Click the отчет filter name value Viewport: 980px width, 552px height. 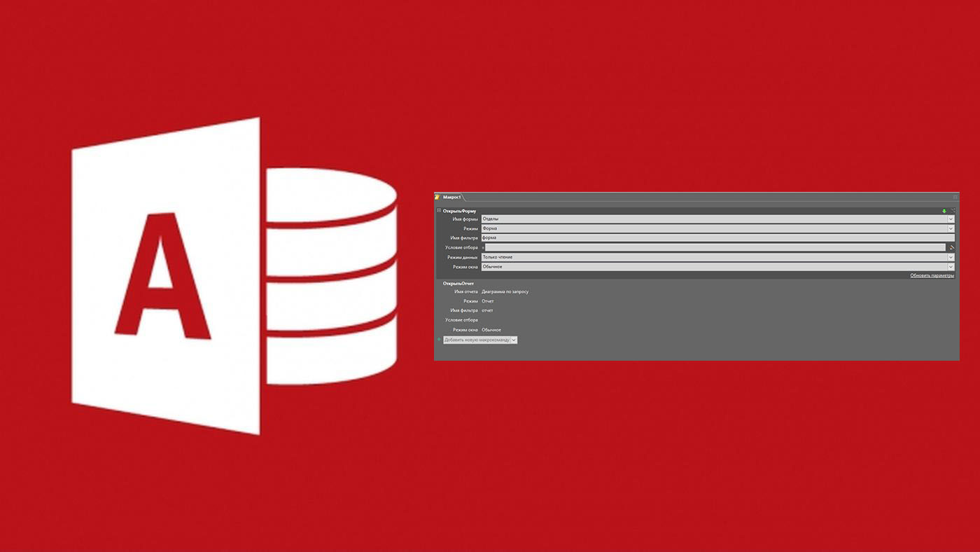pyautogui.click(x=487, y=310)
